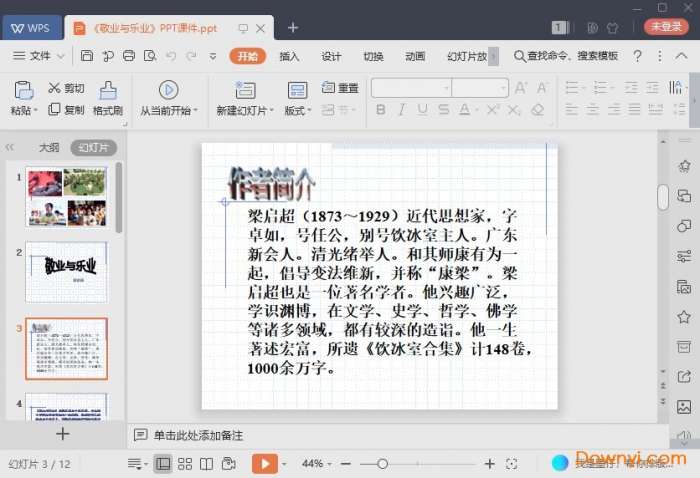Click the zoom slider handle
700x478 pixels.
[x=382, y=464]
